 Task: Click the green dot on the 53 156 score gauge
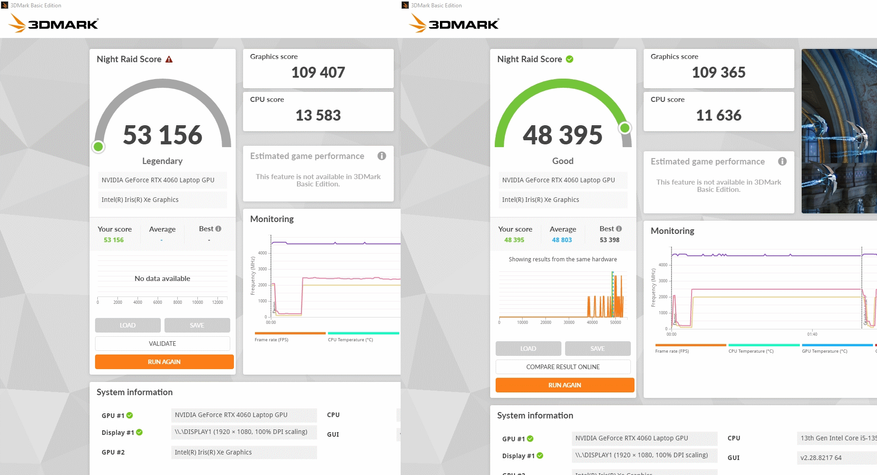[98, 147]
